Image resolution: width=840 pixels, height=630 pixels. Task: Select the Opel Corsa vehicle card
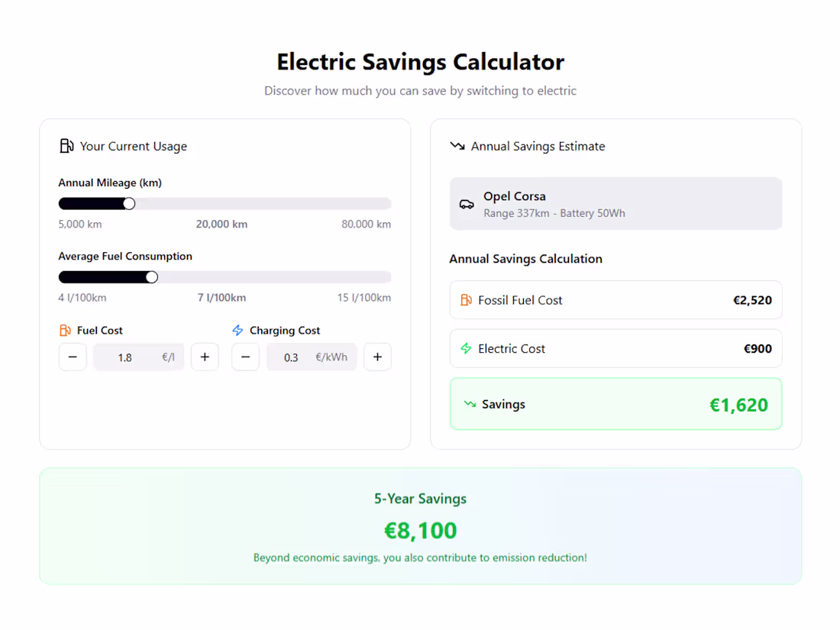click(615, 203)
